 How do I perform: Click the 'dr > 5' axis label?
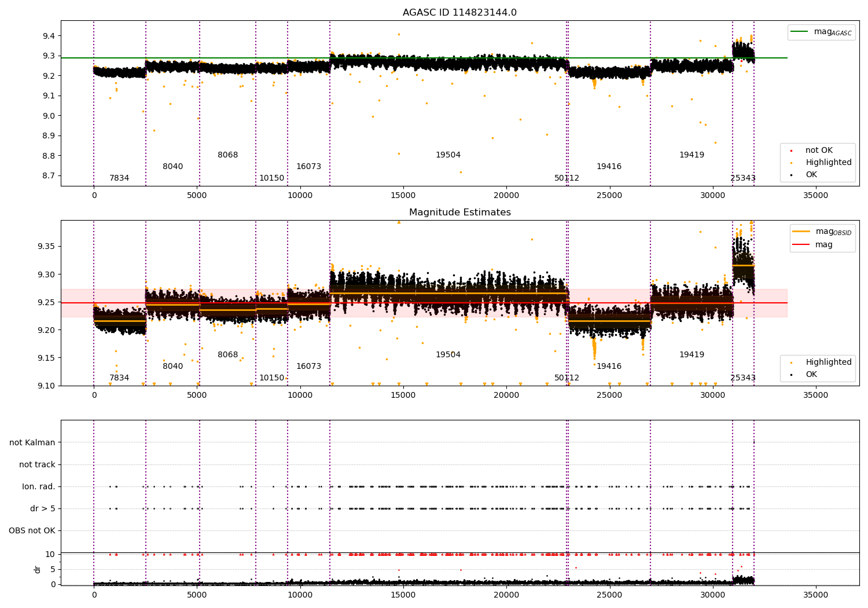[x=43, y=508]
